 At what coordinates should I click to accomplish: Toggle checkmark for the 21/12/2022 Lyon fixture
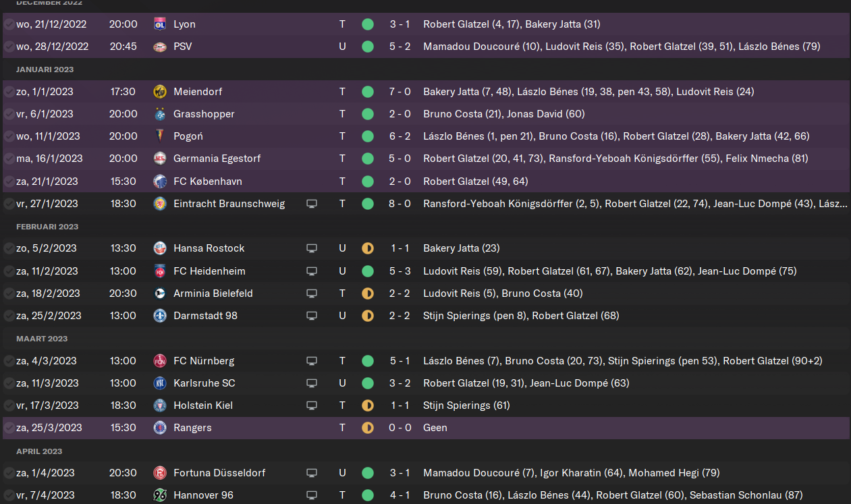9,24
